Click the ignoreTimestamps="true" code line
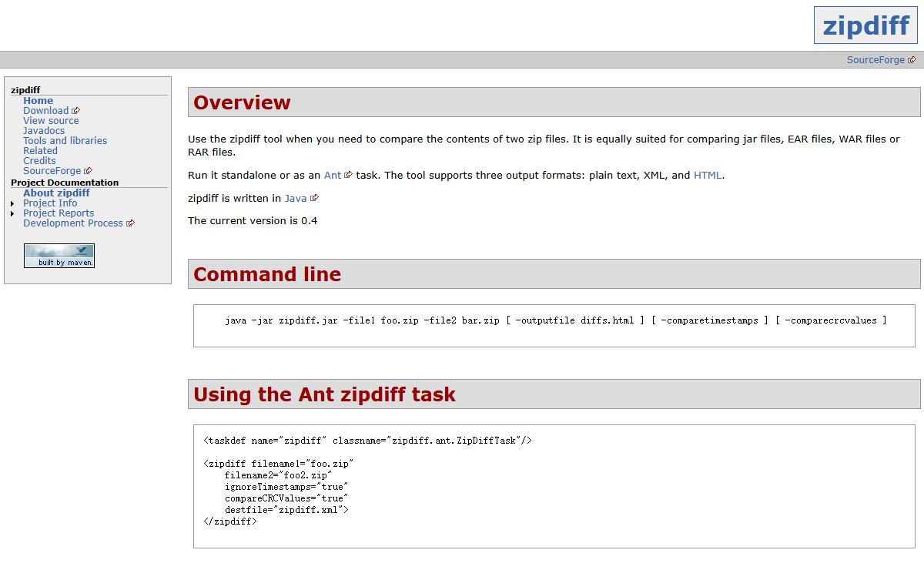Image resolution: width=924 pixels, height=570 pixels. tap(286, 487)
